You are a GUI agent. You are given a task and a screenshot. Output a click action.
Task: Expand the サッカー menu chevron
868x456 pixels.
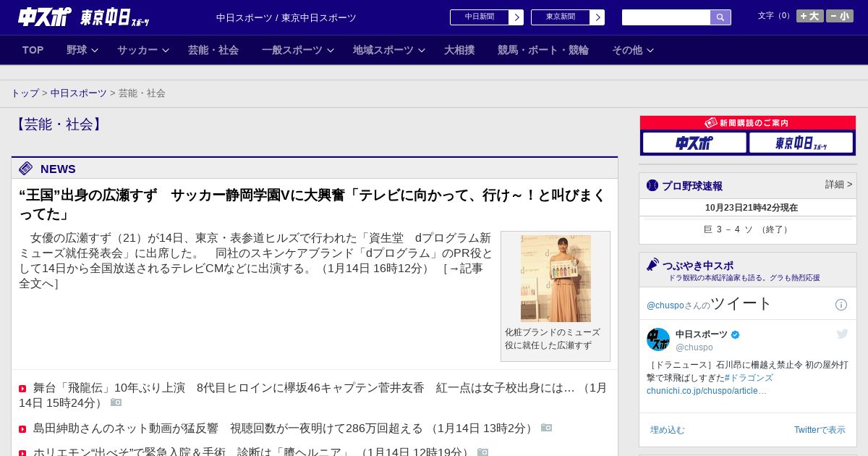pyautogui.click(x=166, y=51)
